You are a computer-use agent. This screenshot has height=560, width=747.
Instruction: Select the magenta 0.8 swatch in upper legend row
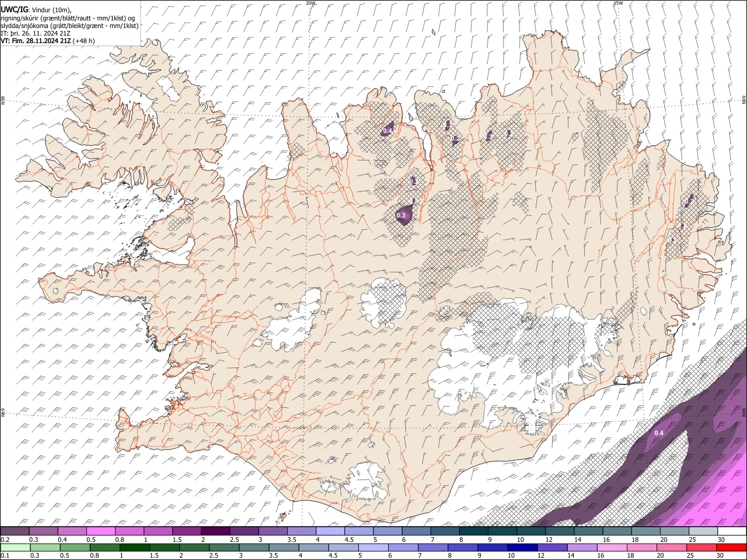point(129,531)
